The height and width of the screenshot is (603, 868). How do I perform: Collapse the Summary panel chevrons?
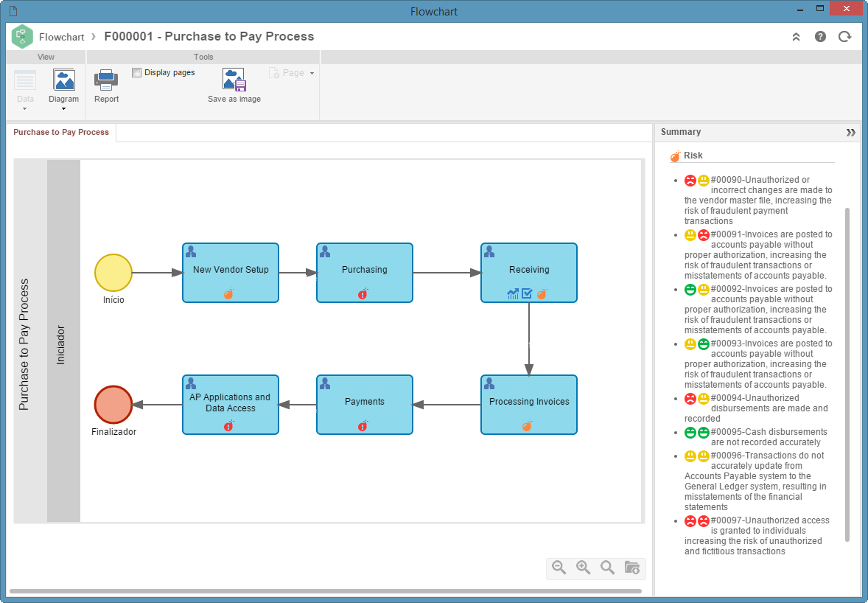click(x=851, y=133)
